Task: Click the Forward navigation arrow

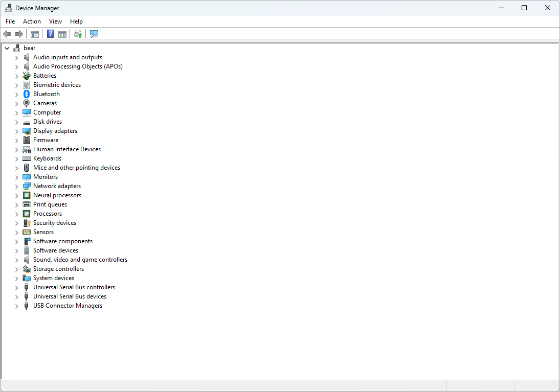Action: coord(19,34)
